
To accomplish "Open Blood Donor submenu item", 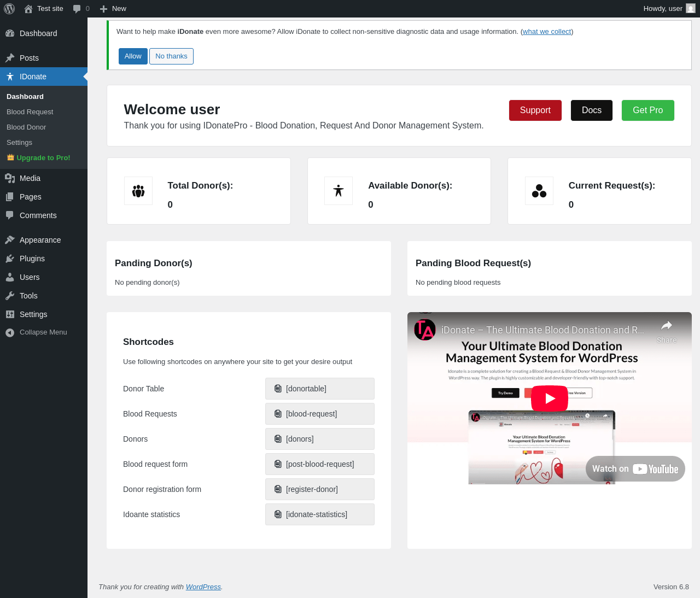I will 26,127.
